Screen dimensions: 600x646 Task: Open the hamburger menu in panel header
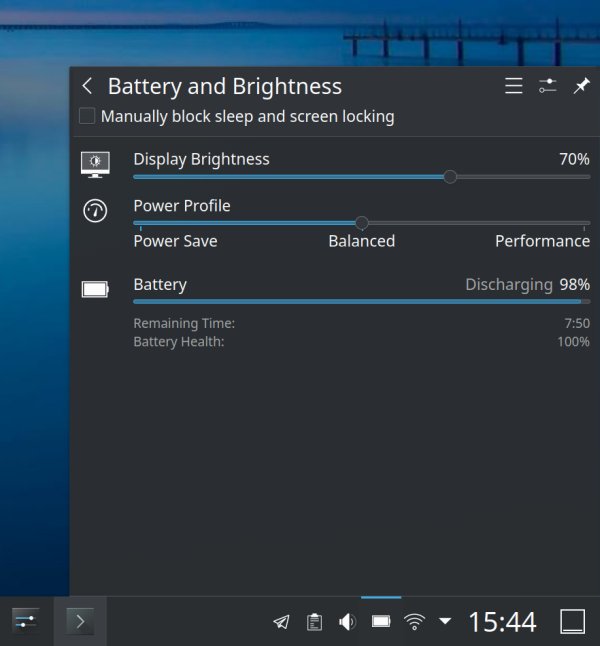(x=513, y=86)
